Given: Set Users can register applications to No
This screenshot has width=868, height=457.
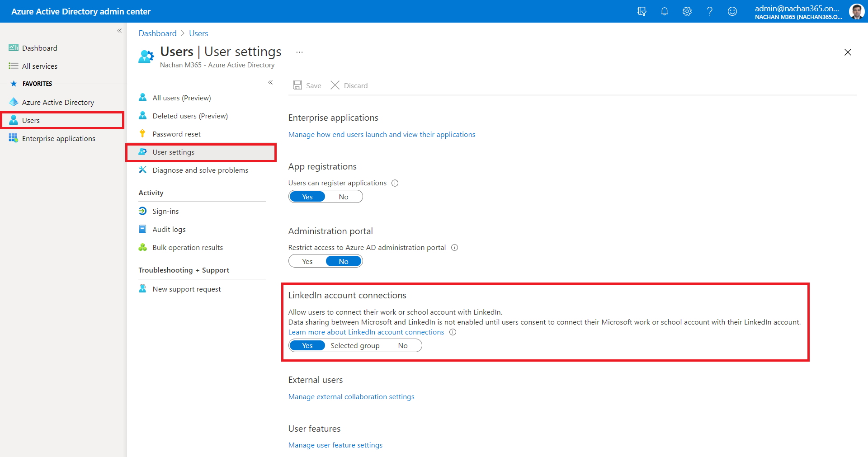Looking at the screenshot, I should (x=344, y=197).
